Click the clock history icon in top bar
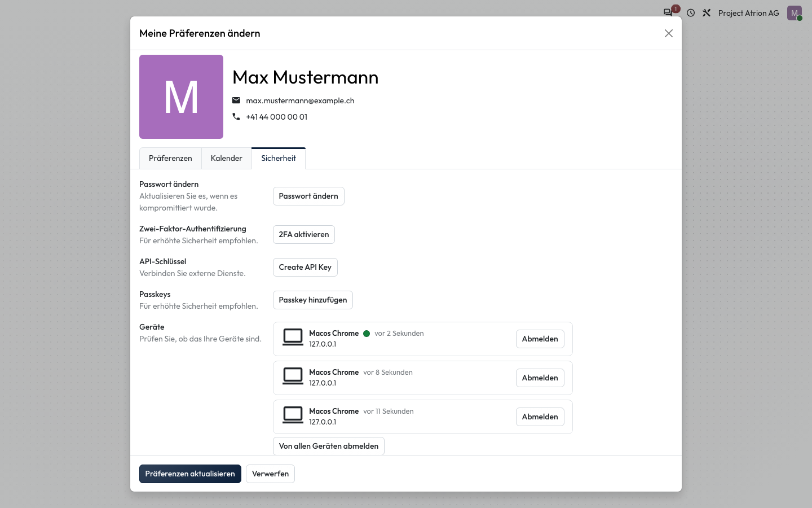The image size is (812, 508). click(691, 13)
